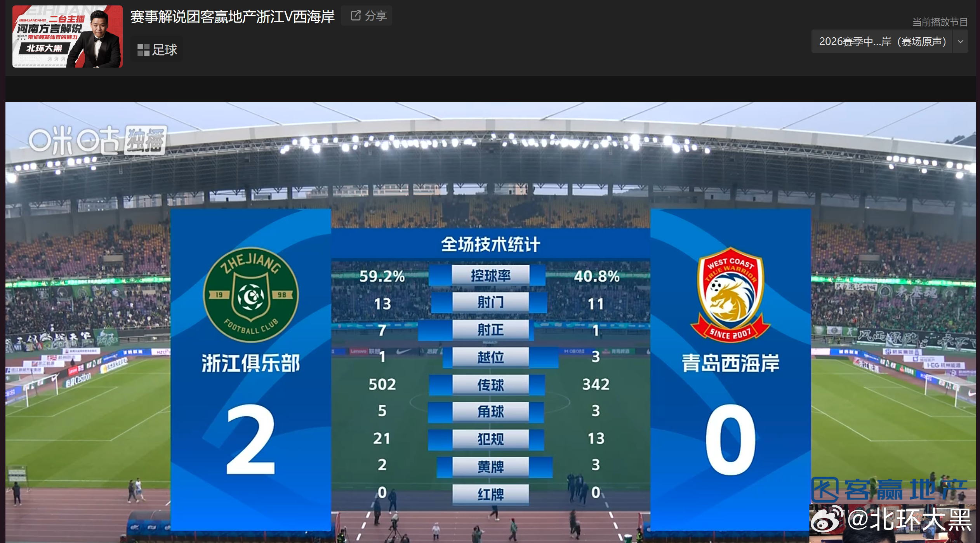980x543 pixels.
Task: Click the 红牌 stat label
Action: click(x=491, y=494)
